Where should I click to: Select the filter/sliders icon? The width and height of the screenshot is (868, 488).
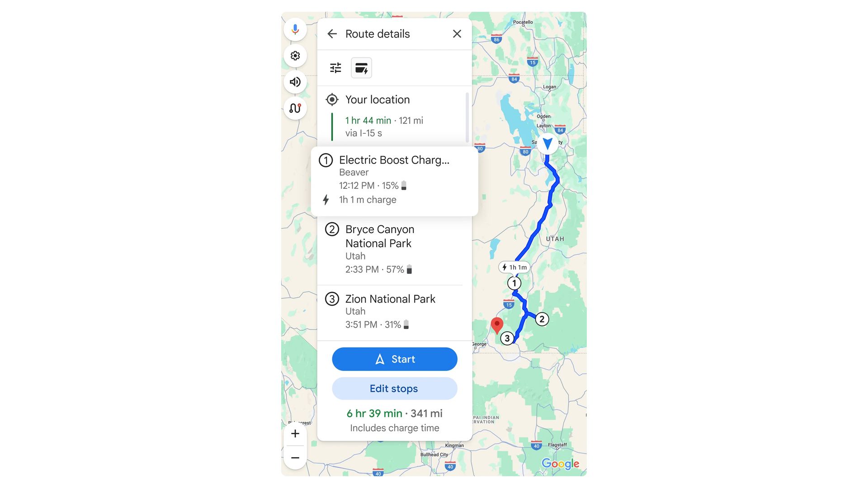[x=335, y=67]
